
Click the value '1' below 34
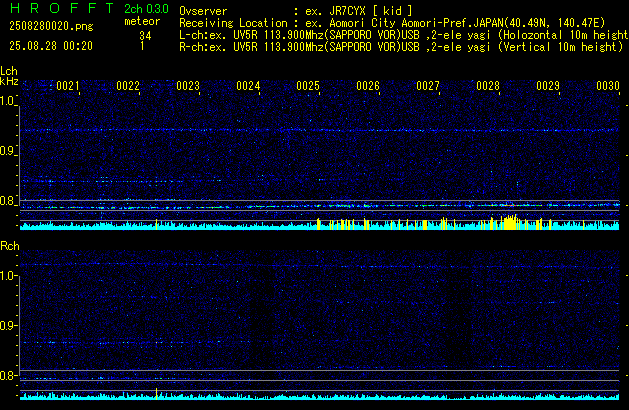point(142,46)
